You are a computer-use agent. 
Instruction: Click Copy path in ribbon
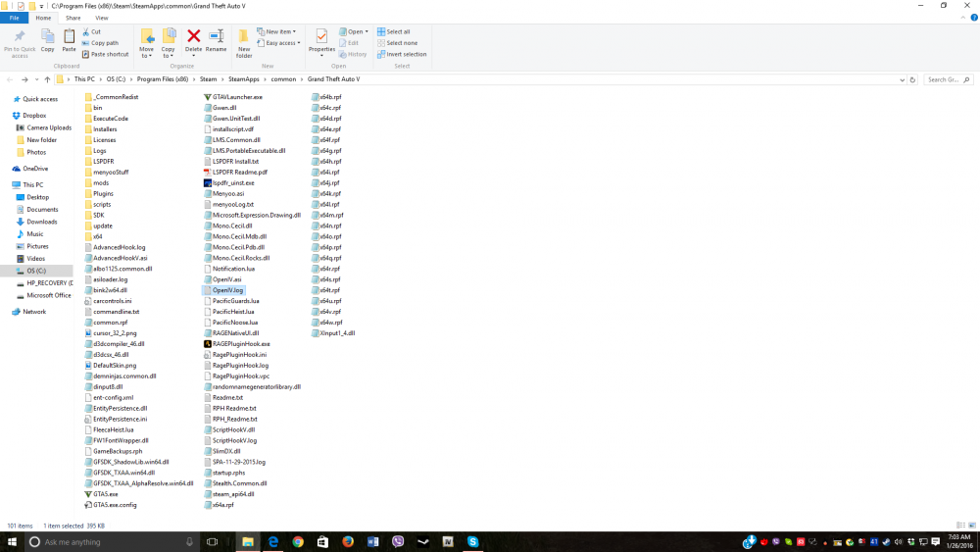[x=100, y=43]
